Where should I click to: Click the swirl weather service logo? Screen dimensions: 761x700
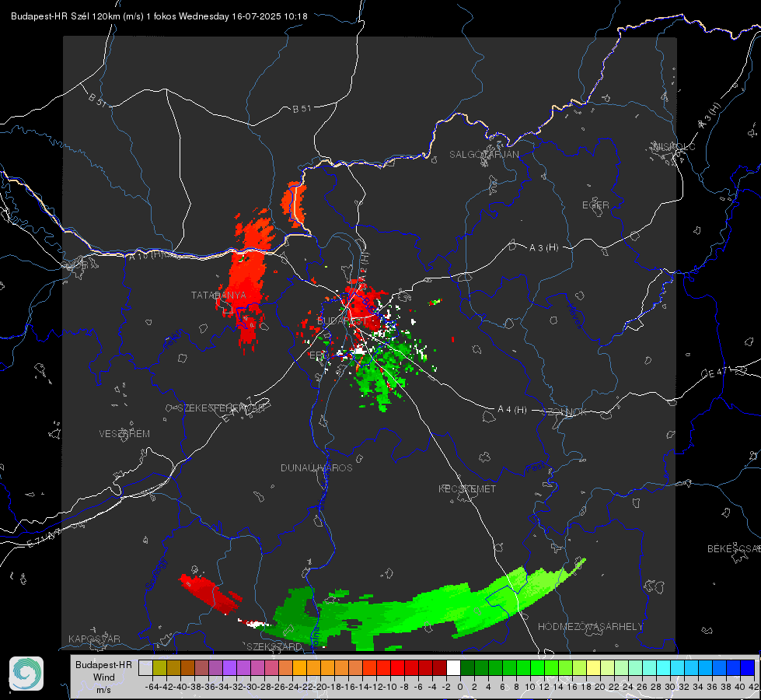coord(26,674)
